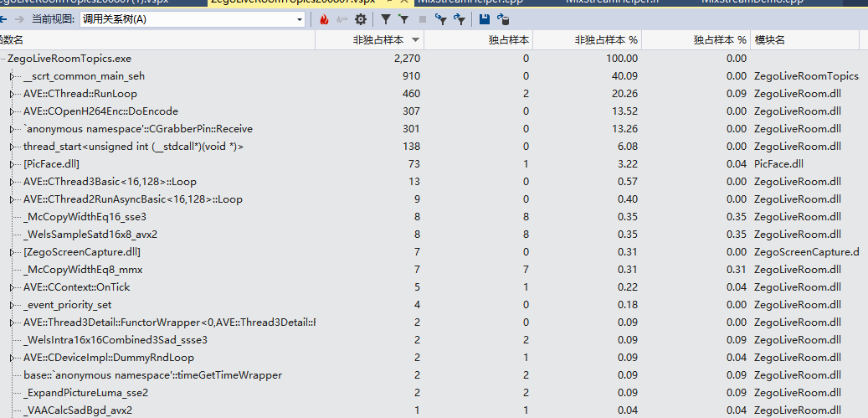868x418 pixels.
Task: Click the ZegoLiveRoomTopics module name cell
Action: point(807,76)
